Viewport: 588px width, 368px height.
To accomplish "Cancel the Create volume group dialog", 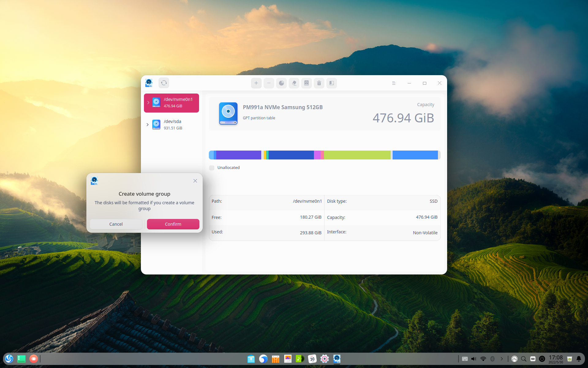I will [116, 224].
